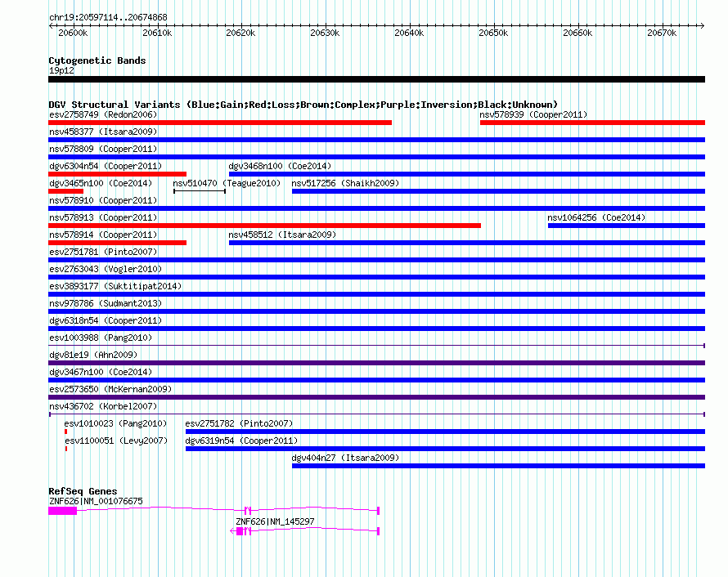Click the nsv978786 (Sudmant2013) label
The width and height of the screenshot is (728, 577).
click(x=106, y=303)
